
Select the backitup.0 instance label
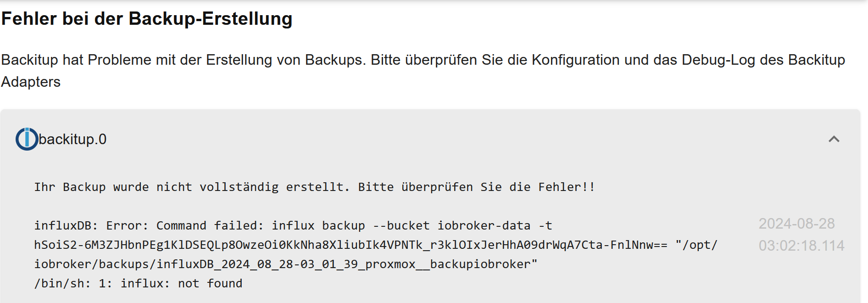(72, 139)
